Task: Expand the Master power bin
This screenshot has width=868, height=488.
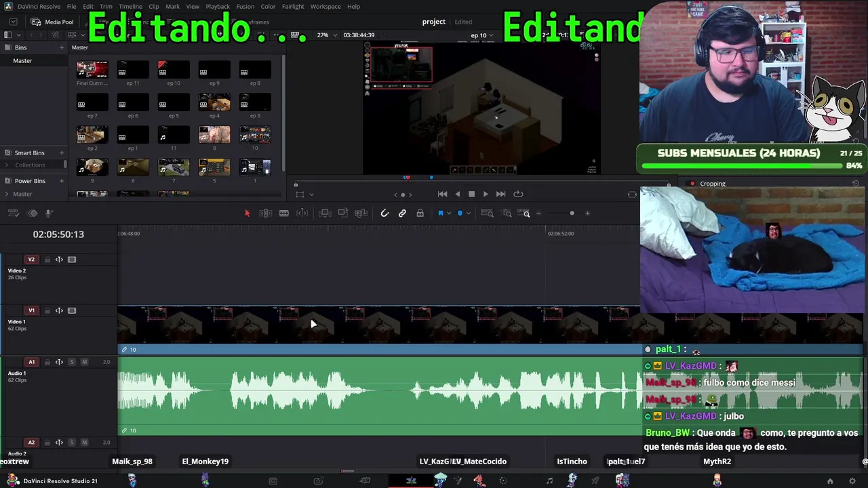Action: click(7, 194)
